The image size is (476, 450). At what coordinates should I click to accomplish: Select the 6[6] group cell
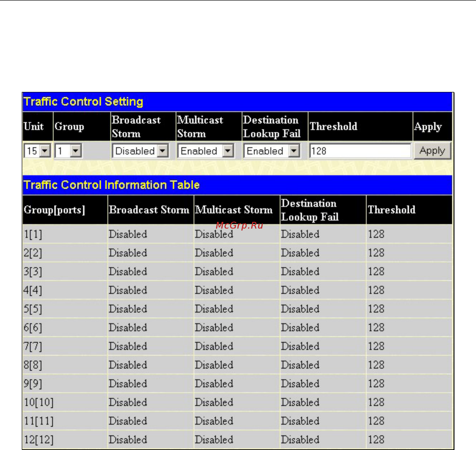click(x=65, y=327)
